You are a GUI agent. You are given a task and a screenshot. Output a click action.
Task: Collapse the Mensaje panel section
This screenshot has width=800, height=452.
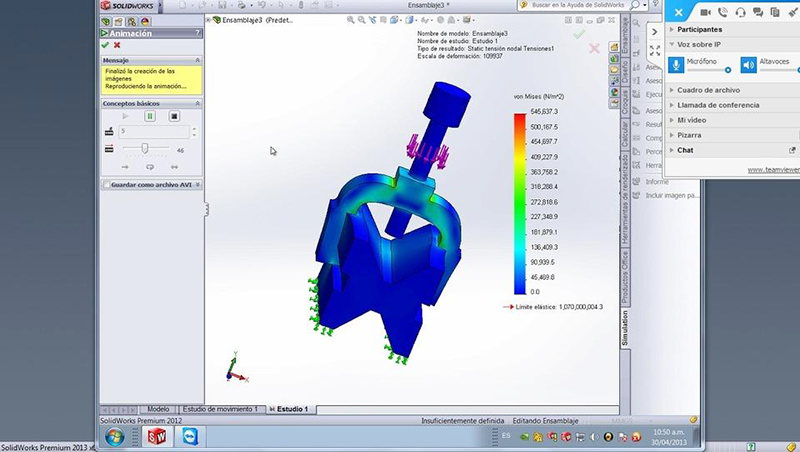[197, 60]
